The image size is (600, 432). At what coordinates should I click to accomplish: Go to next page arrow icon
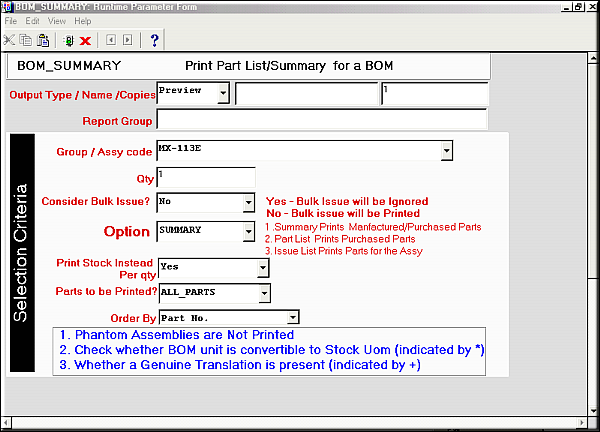(x=127, y=40)
